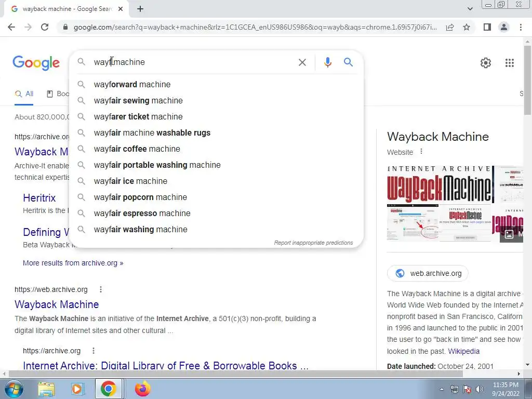
Task: Open the media player taskbar icon
Action: (x=77, y=389)
